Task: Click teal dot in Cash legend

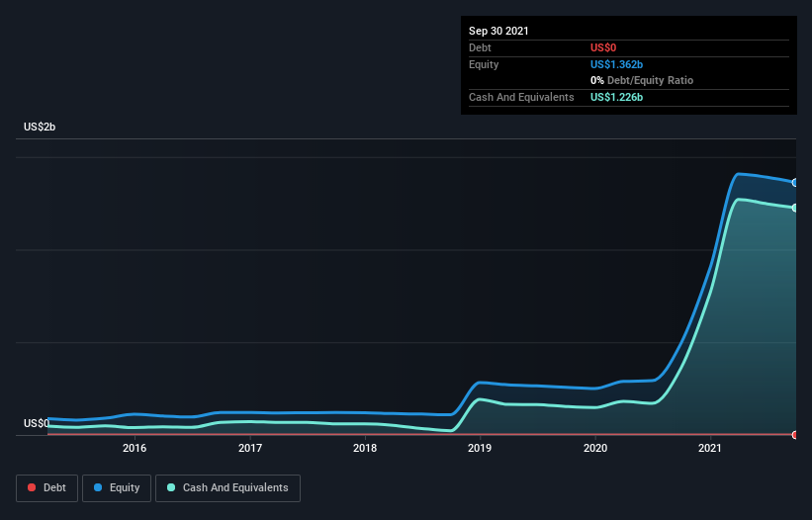Action: pos(171,487)
